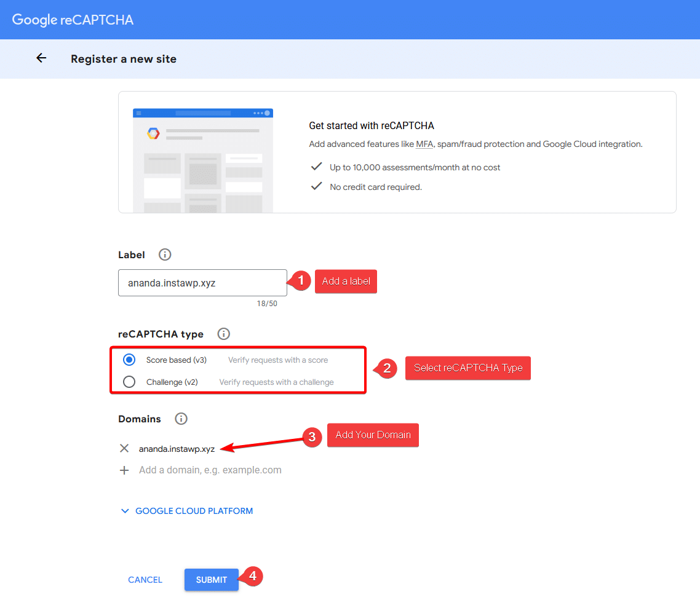
Task: Open the MFA link
Action: pyautogui.click(x=424, y=144)
